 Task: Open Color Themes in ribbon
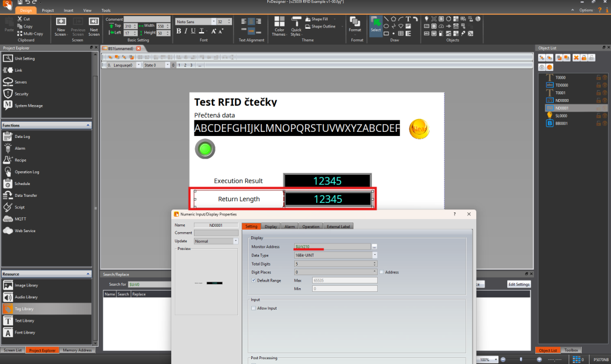(x=279, y=26)
